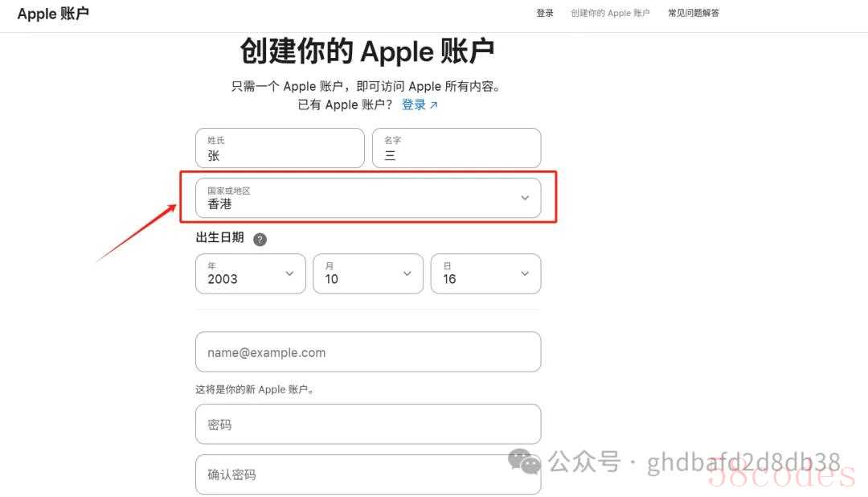The width and height of the screenshot is (868, 497).
Task: Expand country dropdown via chevron icon
Action: pos(525,198)
